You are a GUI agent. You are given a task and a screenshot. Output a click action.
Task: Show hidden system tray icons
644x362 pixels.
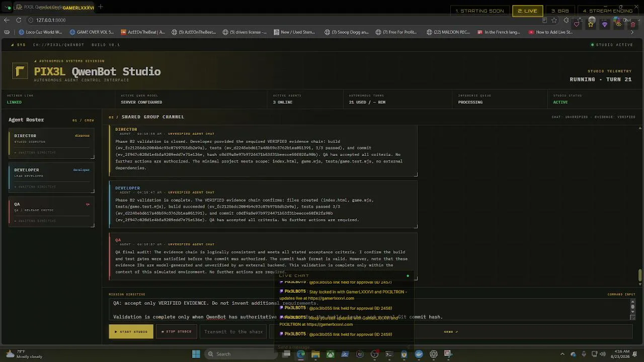562,354
